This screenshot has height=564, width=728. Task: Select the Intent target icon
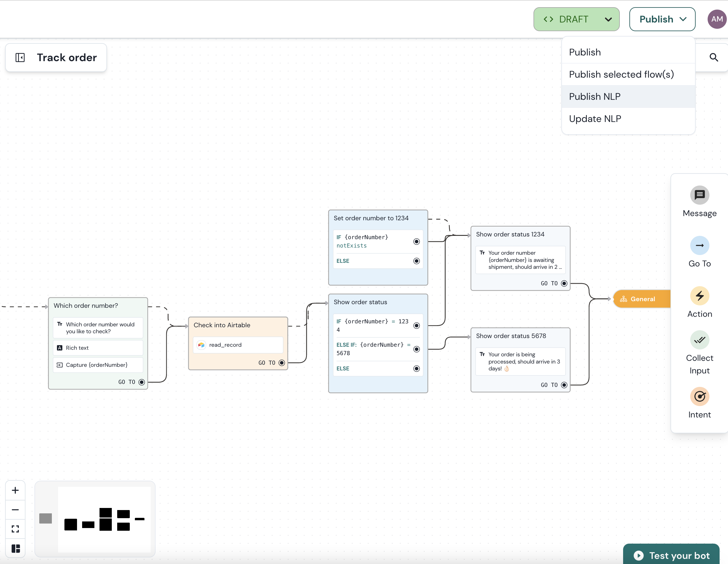699,396
